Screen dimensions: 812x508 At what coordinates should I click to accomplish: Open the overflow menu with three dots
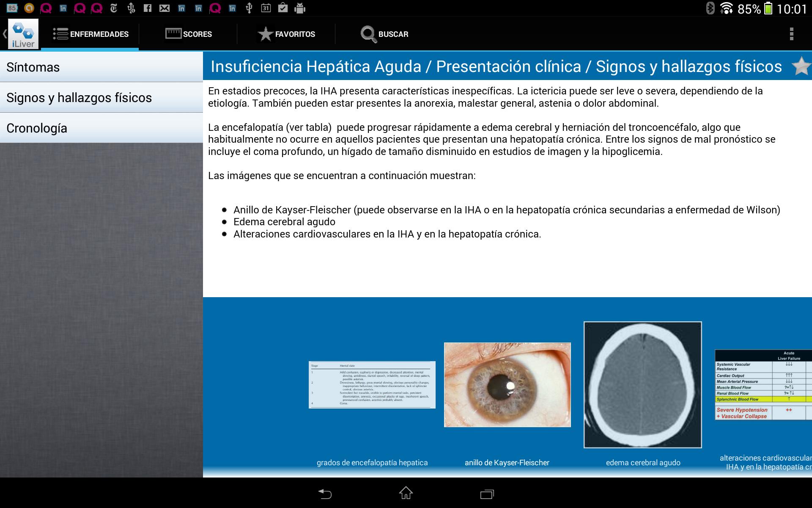pyautogui.click(x=791, y=34)
